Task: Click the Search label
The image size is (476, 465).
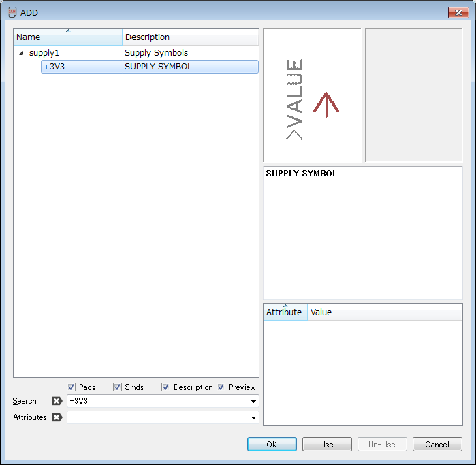Action: click(x=25, y=401)
